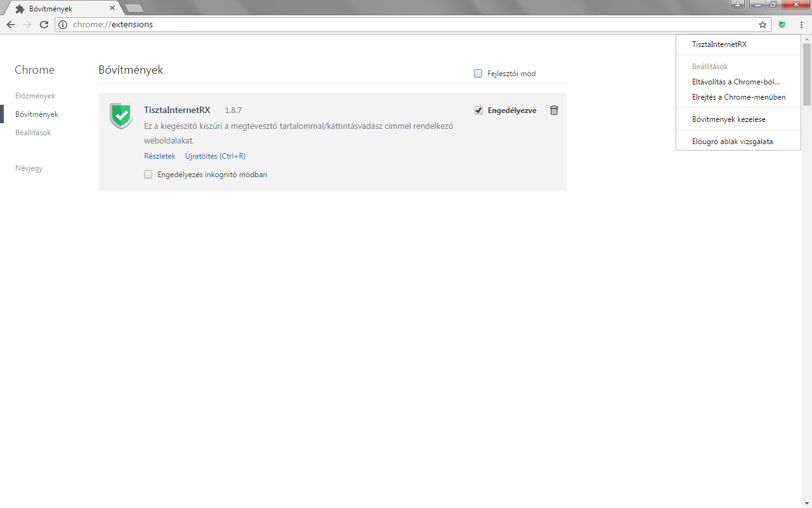Click the site info icon in address bar
This screenshot has height=508, width=812.
(x=63, y=25)
